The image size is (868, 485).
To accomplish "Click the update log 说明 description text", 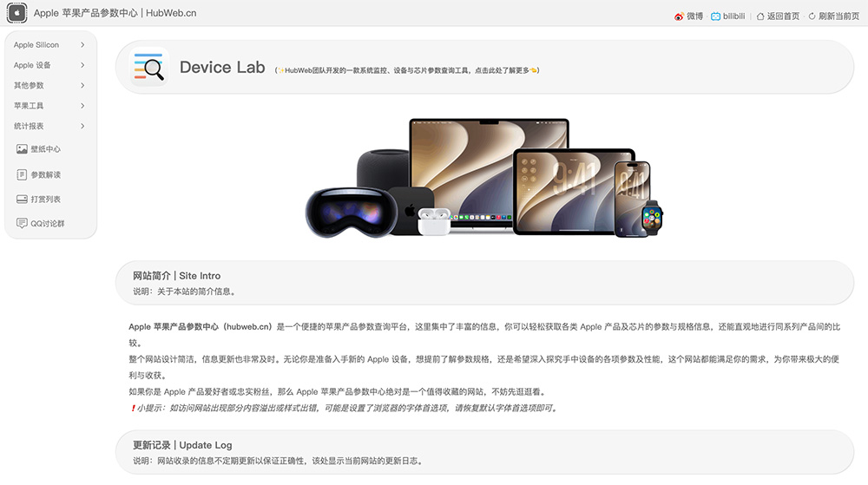I will 279,461.
